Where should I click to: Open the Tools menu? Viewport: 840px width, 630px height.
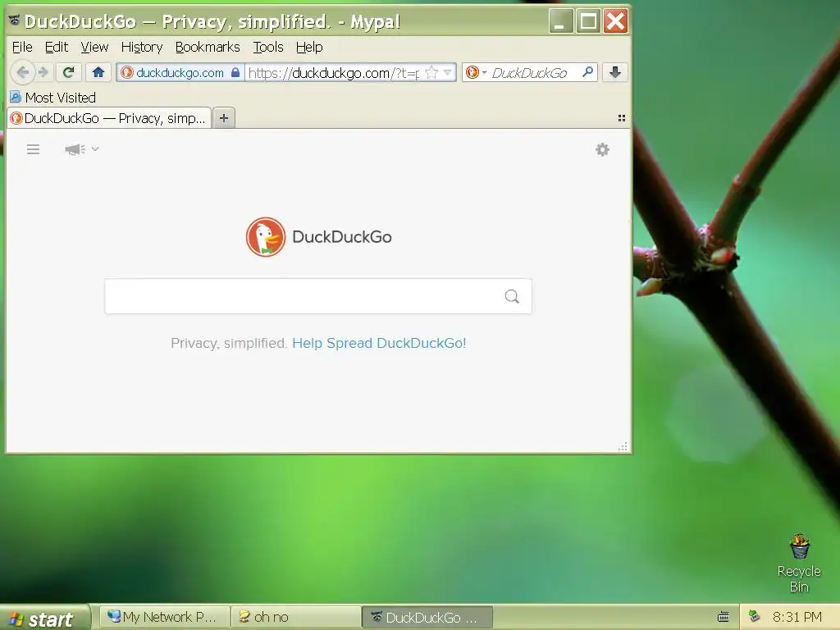[268, 47]
